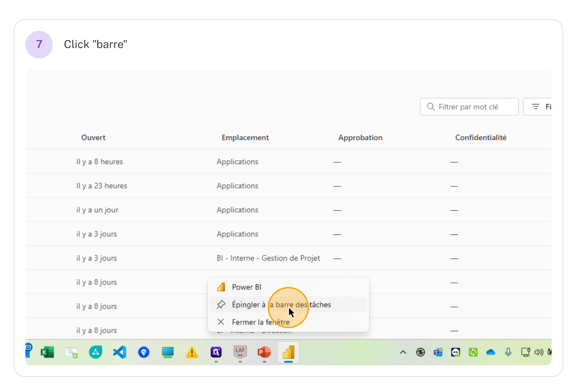Image resolution: width=577 pixels, height=392 pixels.
Task: Sort by the "Ouvert" column header
Action: tap(93, 138)
